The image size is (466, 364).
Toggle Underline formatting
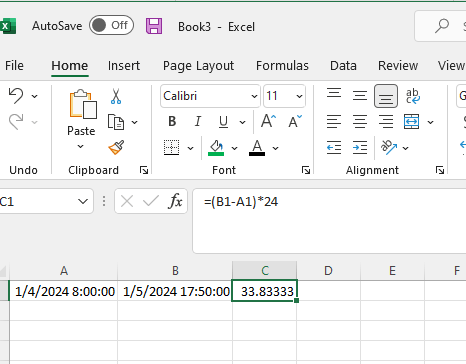pos(223,122)
